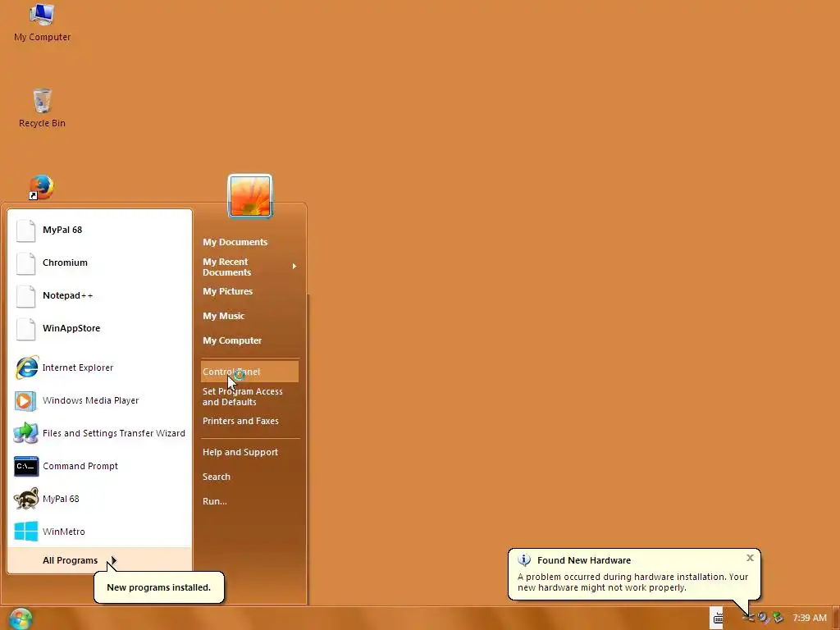This screenshot has width=840, height=630.
Task: Open pinned MyPal 68 entry with blank page icon
Action: [99, 230]
